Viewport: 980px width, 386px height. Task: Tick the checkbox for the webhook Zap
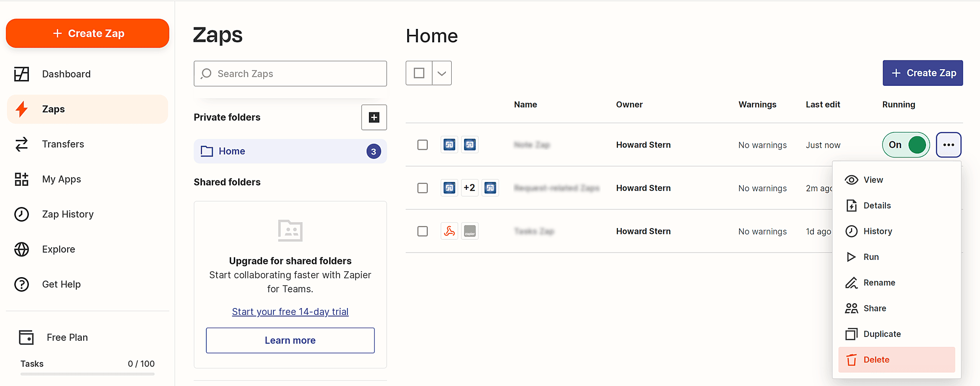tap(422, 231)
